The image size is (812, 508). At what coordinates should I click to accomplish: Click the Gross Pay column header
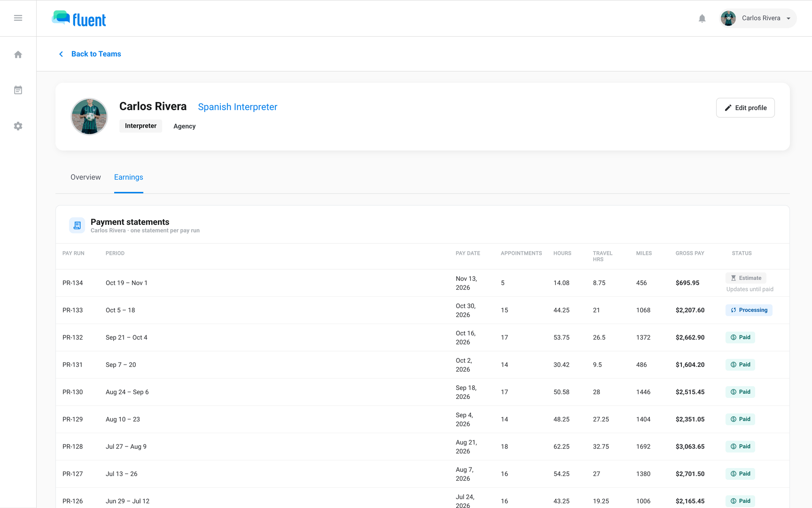tap(690, 254)
